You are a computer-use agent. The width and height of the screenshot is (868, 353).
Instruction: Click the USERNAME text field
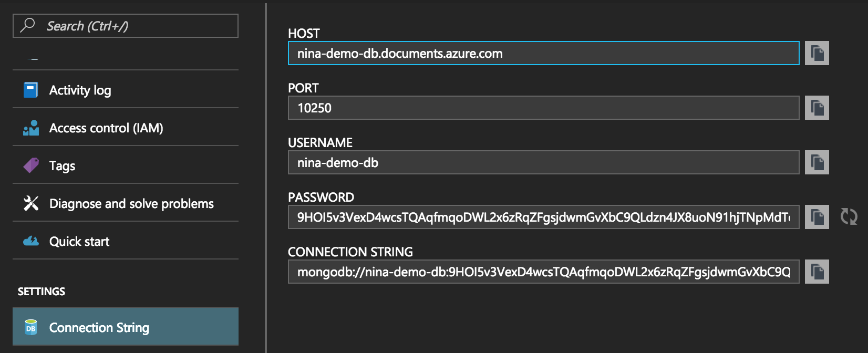click(x=543, y=162)
